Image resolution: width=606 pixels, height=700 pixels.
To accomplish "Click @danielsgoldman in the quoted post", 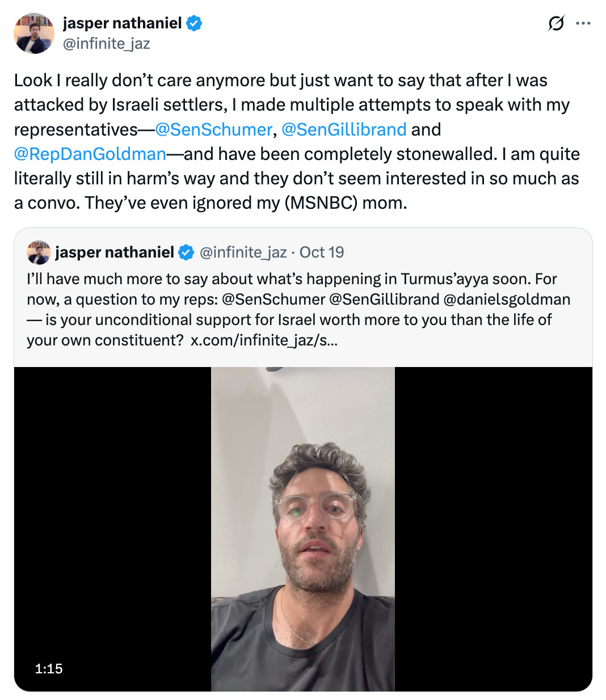I will pyautogui.click(x=506, y=300).
